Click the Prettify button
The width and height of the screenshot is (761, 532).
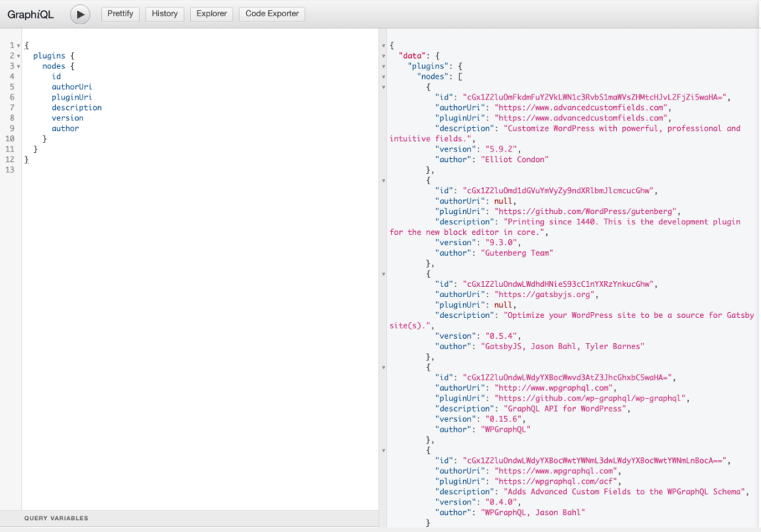click(x=120, y=14)
